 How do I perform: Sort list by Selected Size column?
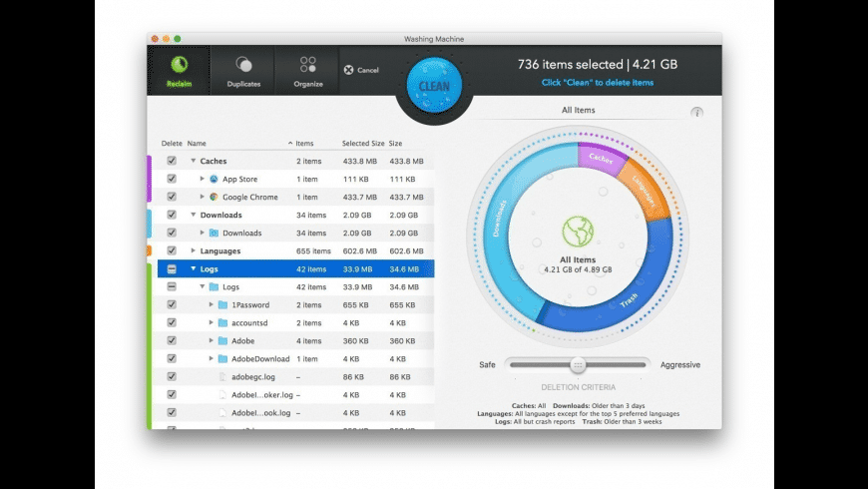[363, 143]
